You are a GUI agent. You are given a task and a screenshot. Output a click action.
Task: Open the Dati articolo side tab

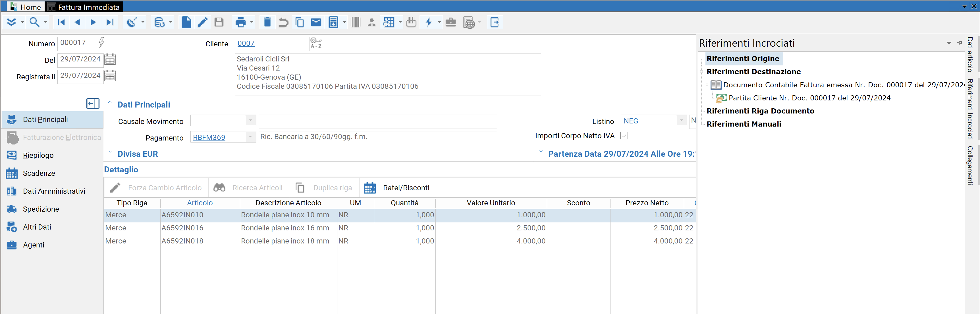[970, 54]
